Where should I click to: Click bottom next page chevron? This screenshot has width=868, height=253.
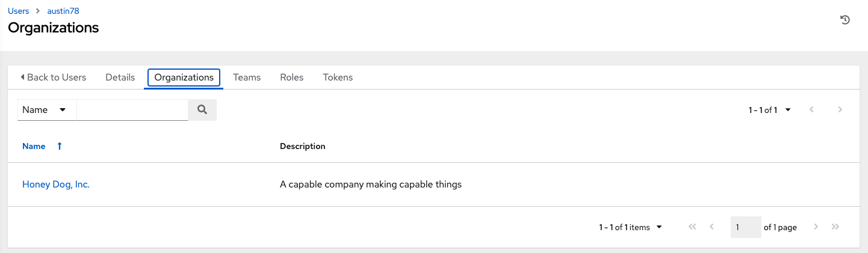point(816,227)
